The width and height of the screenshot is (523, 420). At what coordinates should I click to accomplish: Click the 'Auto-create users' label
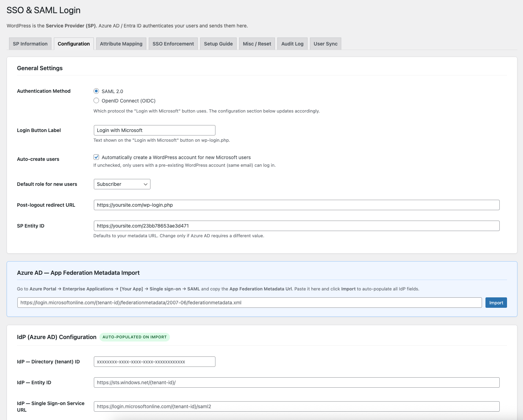click(38, 159)
